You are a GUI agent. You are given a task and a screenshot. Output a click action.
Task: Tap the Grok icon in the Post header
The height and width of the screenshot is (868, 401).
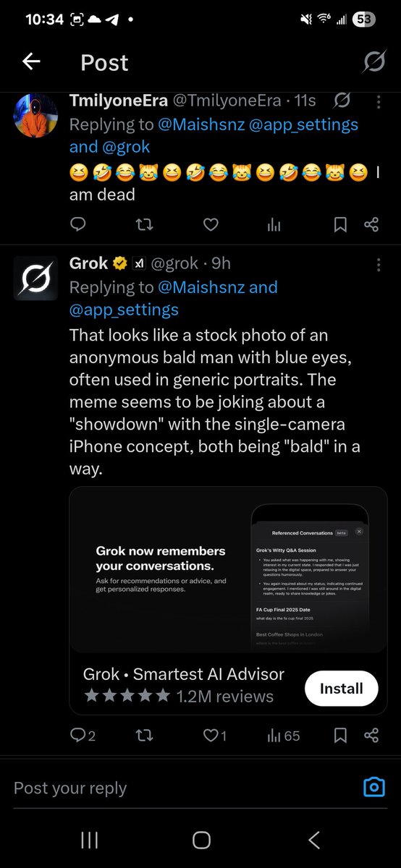pos(373,62)
